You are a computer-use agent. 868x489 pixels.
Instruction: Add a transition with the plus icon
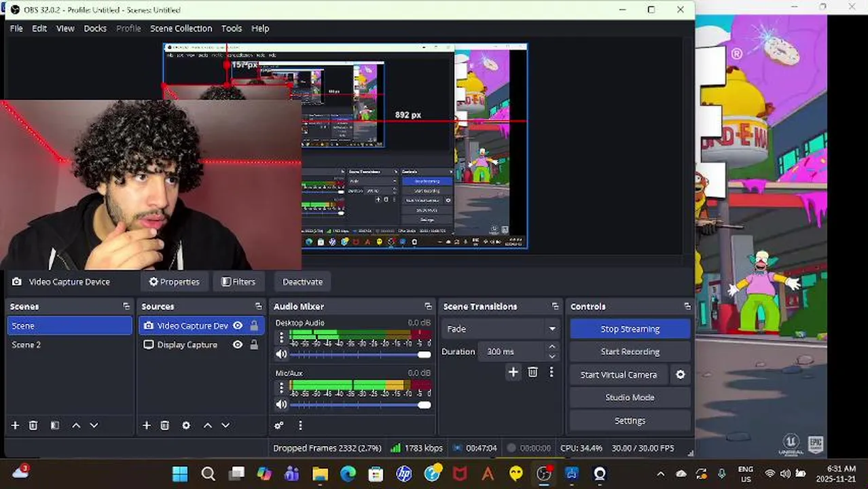tap(513, 372)
